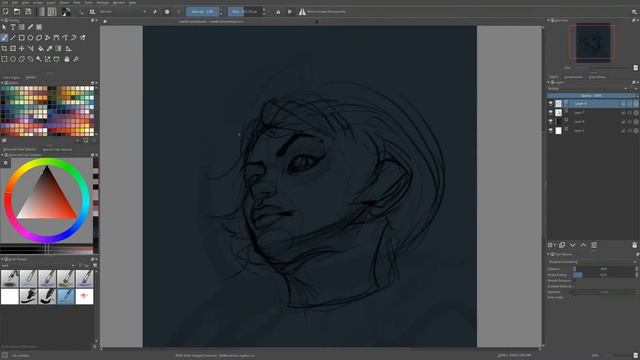Select the Fill bucket tool
640x360 pixels.
[40, 49]
